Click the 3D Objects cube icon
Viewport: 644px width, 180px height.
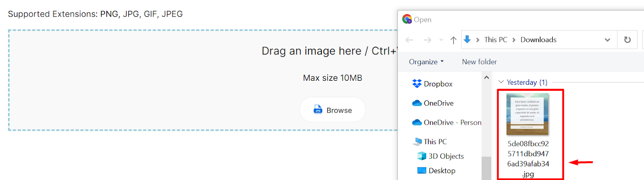click(x=421, y=156)
